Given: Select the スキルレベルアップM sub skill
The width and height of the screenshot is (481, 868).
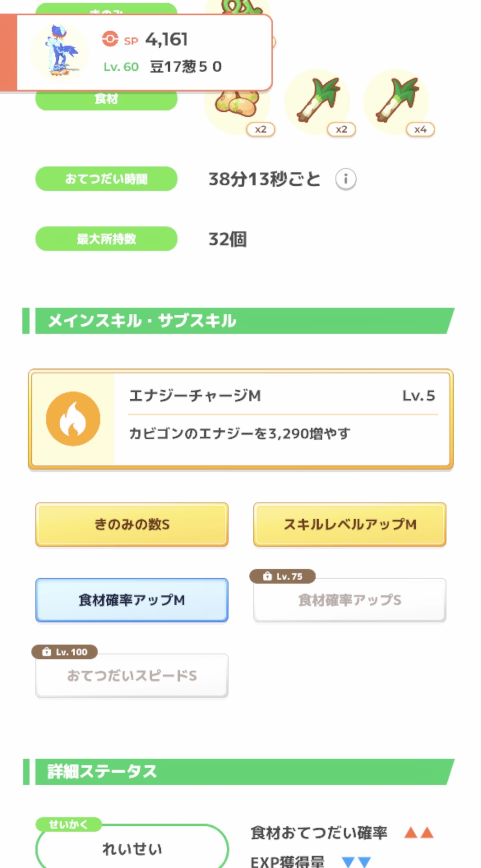Looking at the screenshot, I should [349, 524].
